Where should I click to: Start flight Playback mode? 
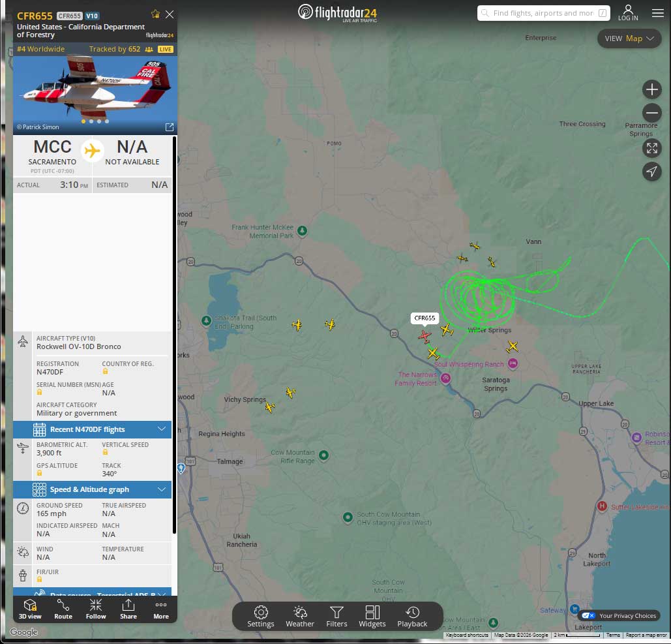tap(412, 617)
